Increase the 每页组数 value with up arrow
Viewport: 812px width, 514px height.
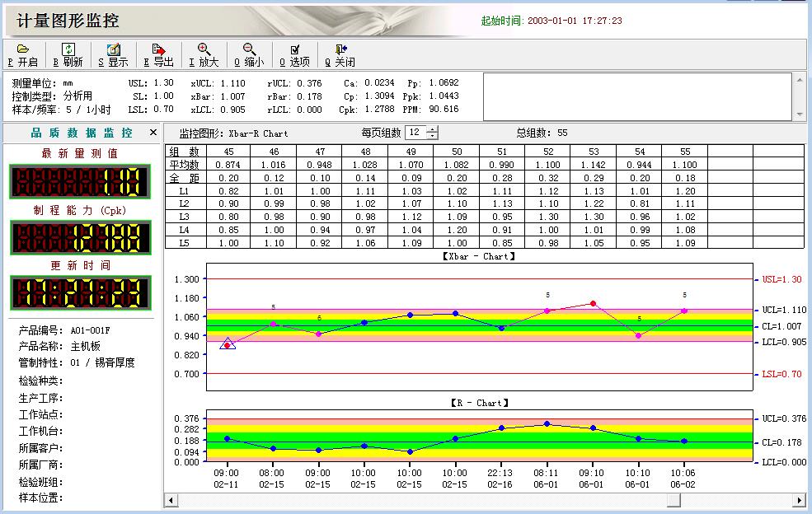[434, 129]
